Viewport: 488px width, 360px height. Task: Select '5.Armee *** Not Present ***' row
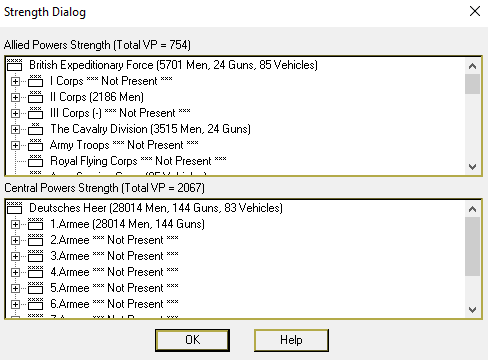[x=114, y=288]
